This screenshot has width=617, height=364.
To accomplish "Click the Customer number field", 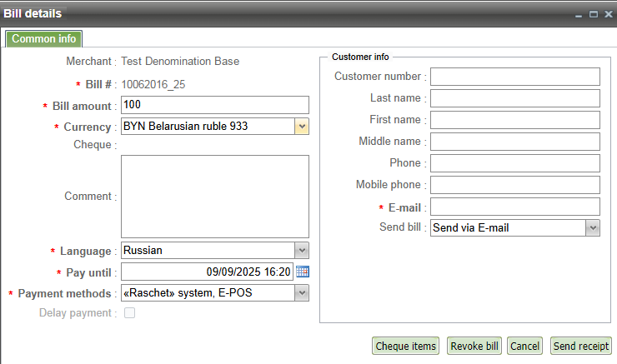I will (x=514, y=77).
